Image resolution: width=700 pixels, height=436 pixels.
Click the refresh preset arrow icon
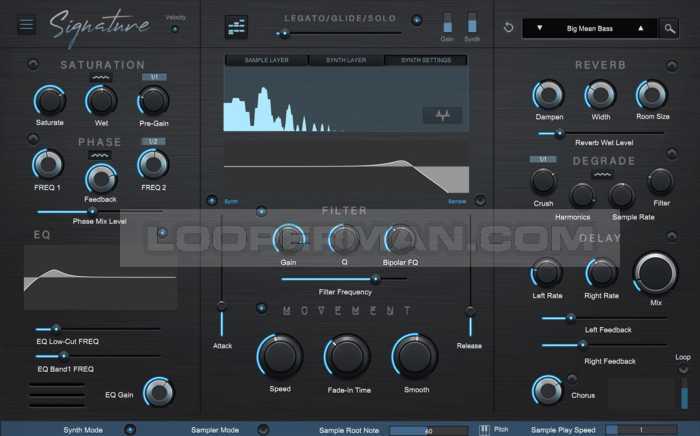point(508,28)
